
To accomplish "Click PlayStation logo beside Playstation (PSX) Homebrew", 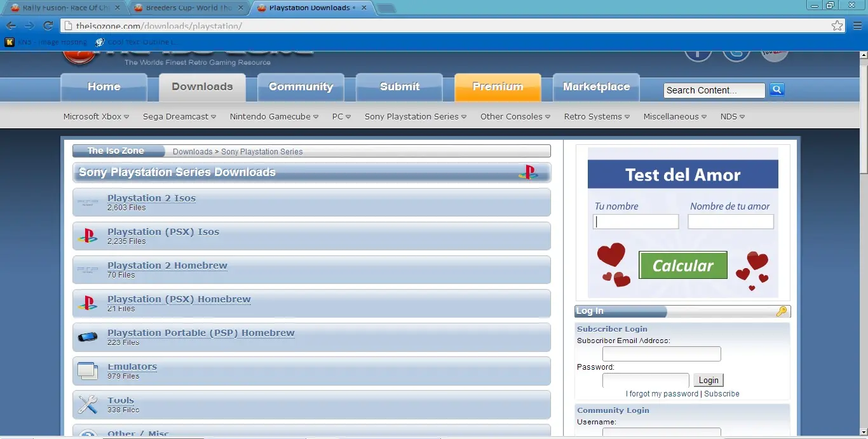I will (88, 303).
